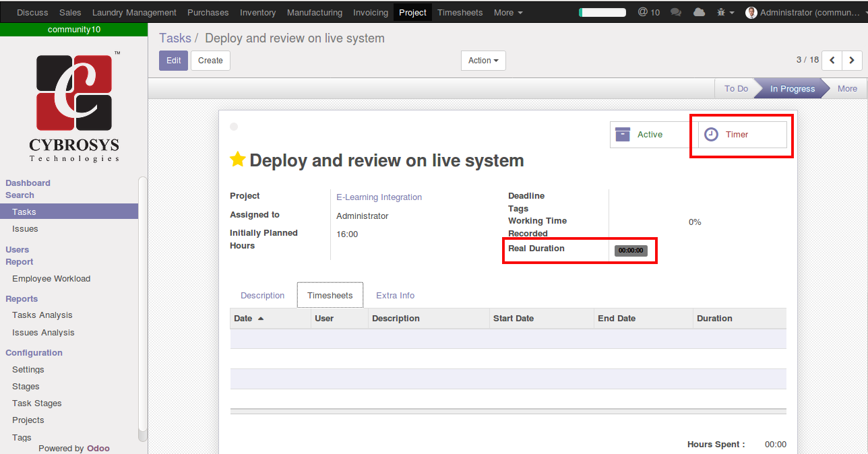This screenshot has width=868, height=454.
Task: Click the progress bar in top bar
Action: [602, 12]
